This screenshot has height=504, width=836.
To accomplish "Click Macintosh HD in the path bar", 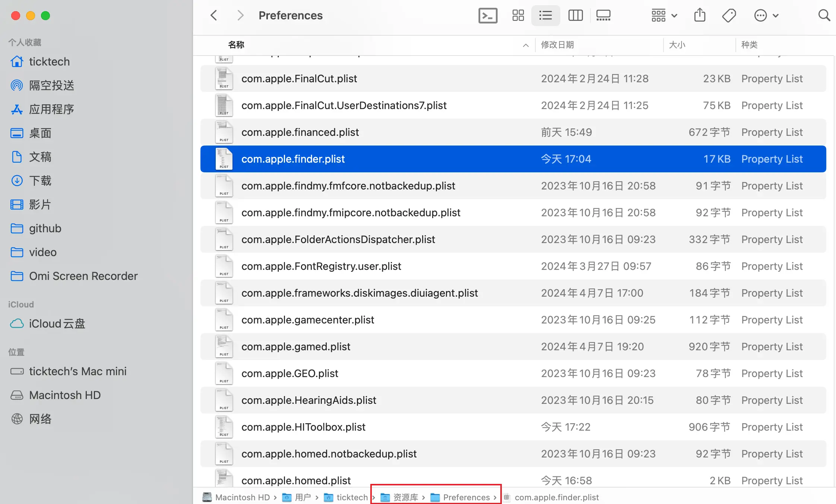I will pos(236,497).
